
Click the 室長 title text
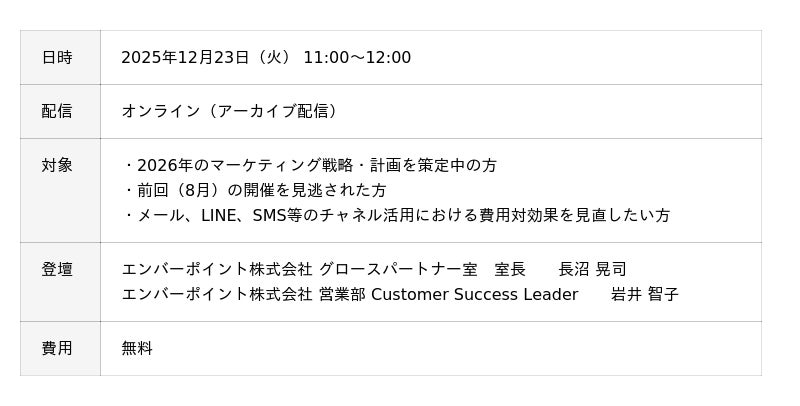pos(510,269)
